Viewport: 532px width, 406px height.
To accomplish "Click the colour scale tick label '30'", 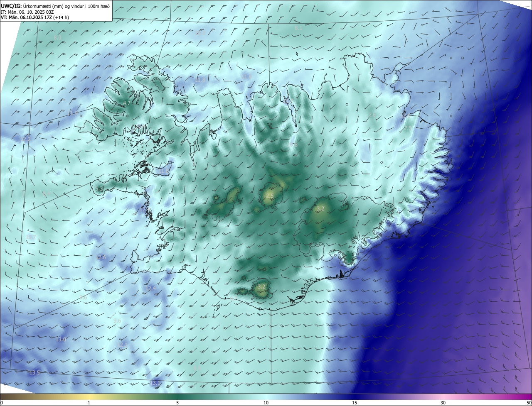I will click(443, 403).
